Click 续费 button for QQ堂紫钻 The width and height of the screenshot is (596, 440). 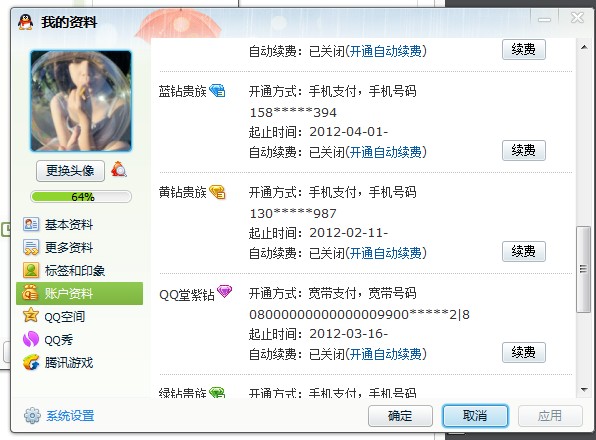(x=524, y=352)
